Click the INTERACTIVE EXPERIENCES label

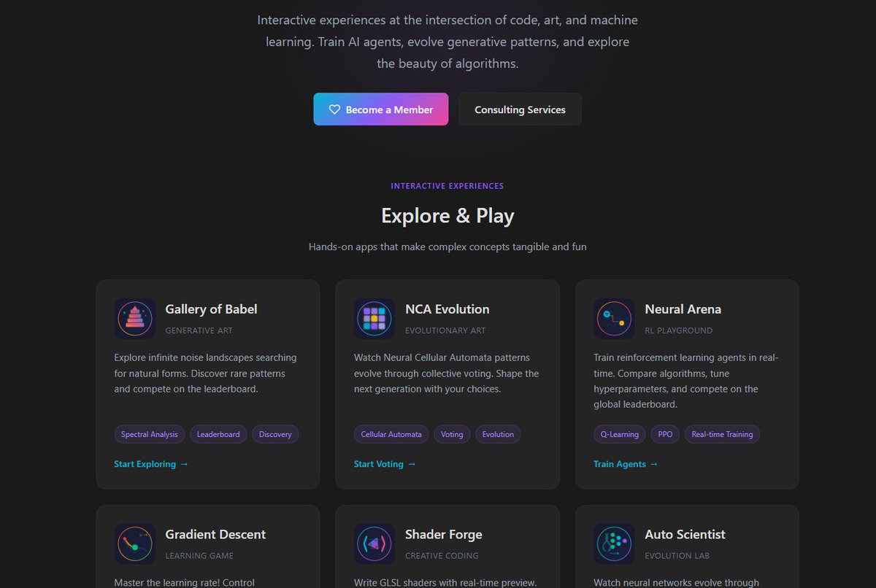(x=447, y=186)
